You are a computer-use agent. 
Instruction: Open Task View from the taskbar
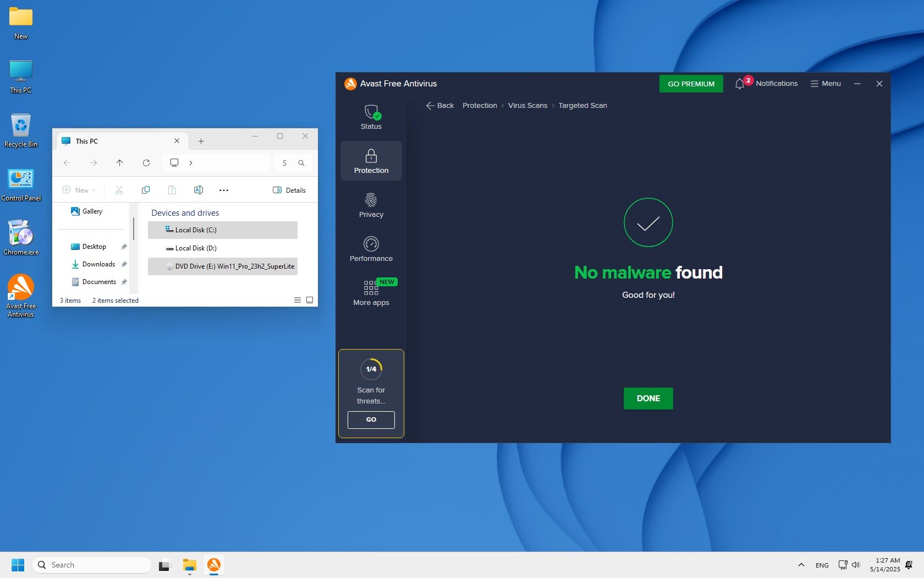tap(164, 565)
